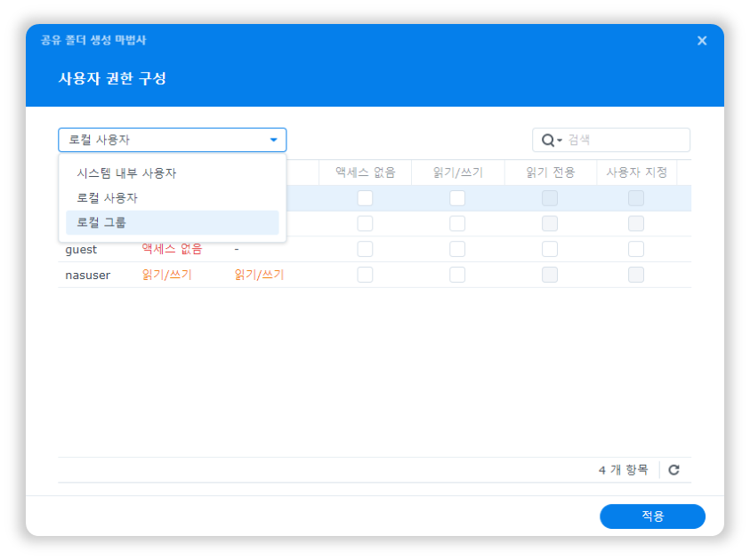Toggle 액세스 없음 checkbox in highlighted first row
Image resolution: width=750 pixels, height=560 pixels.
(365, 198)
